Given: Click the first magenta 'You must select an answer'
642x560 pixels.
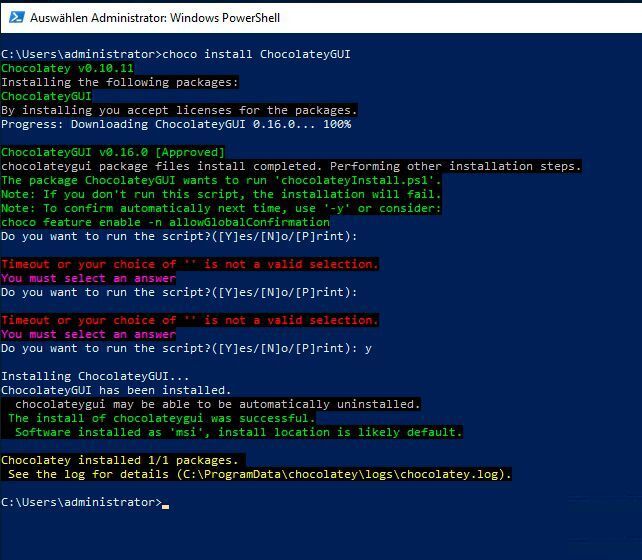Looking at the screenshot, I should click(x=88, y=278).
